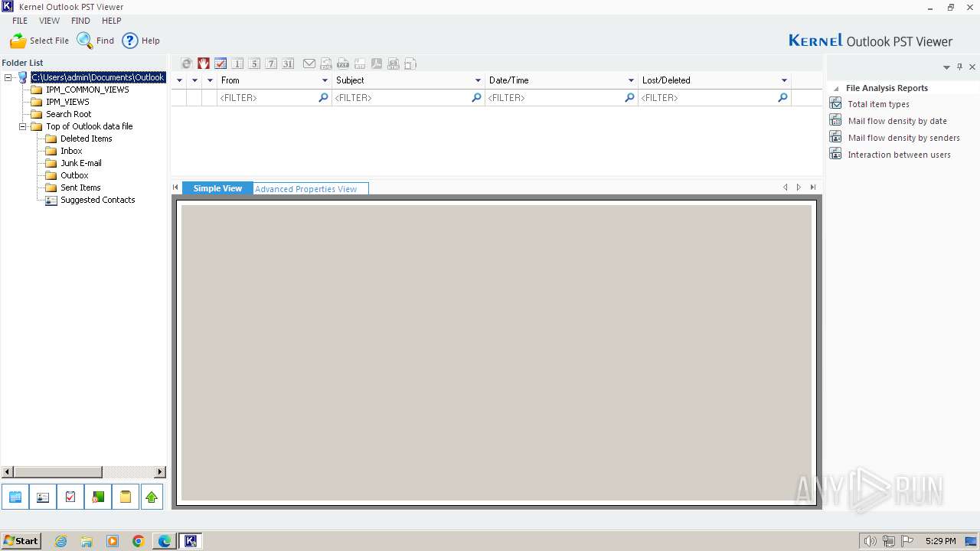Select the Deleted Items folder
This screenshot has width=980, height=551.
(x=86, y=139)
